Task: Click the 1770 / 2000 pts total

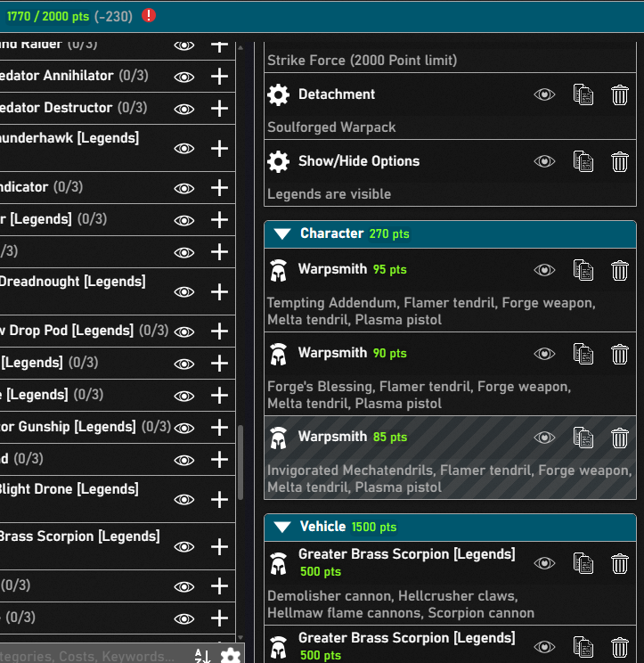Action: [x=48, y=16]
